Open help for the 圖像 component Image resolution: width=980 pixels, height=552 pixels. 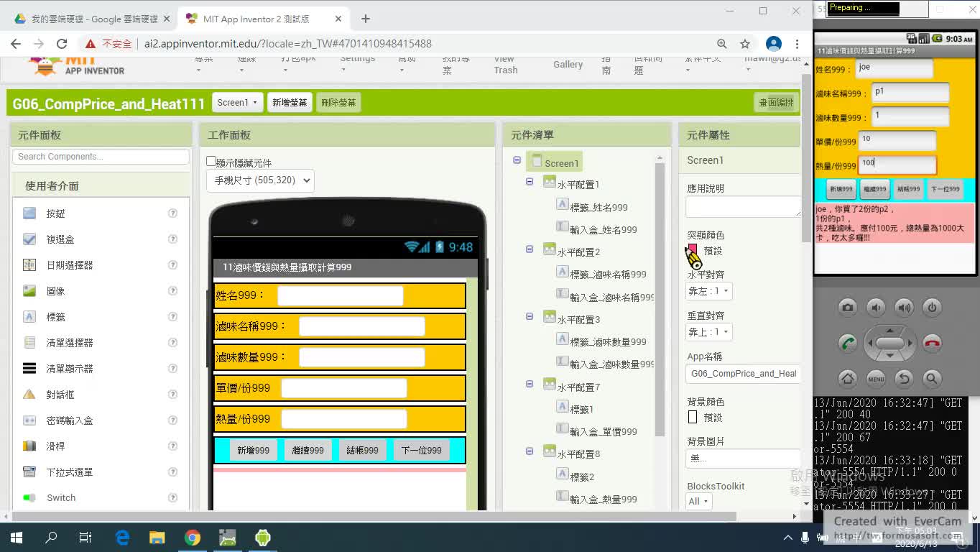click(172, 291)
